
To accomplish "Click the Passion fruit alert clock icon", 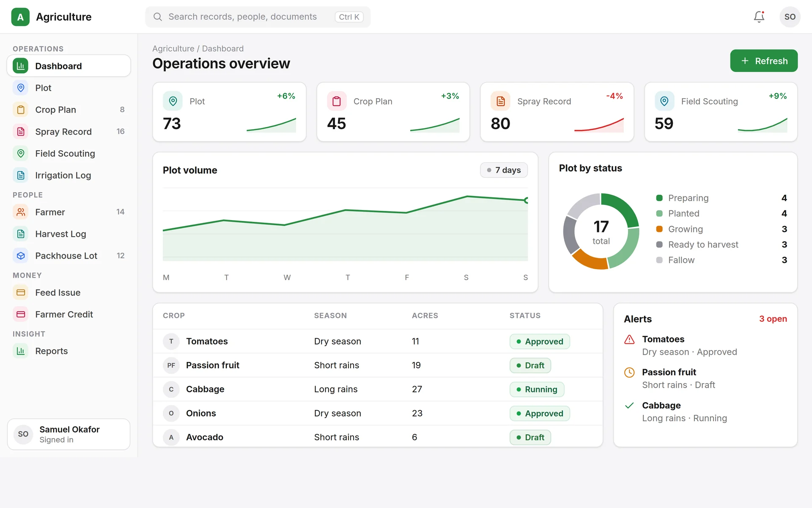I will point(629,373).
